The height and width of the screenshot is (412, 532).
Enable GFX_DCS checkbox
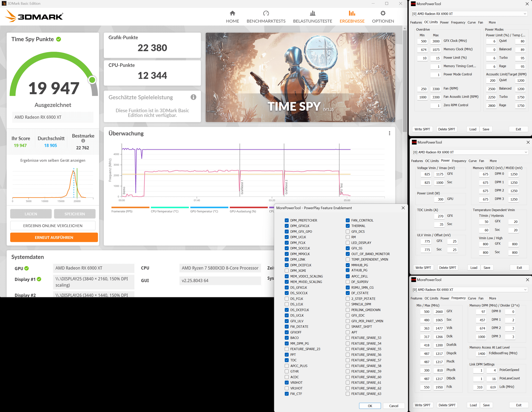point(348,231)
